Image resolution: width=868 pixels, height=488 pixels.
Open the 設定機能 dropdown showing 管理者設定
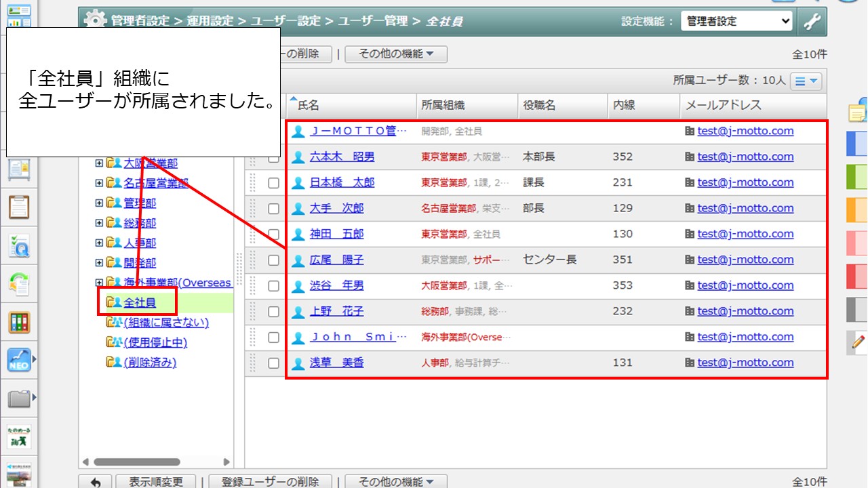coord(736,21)
